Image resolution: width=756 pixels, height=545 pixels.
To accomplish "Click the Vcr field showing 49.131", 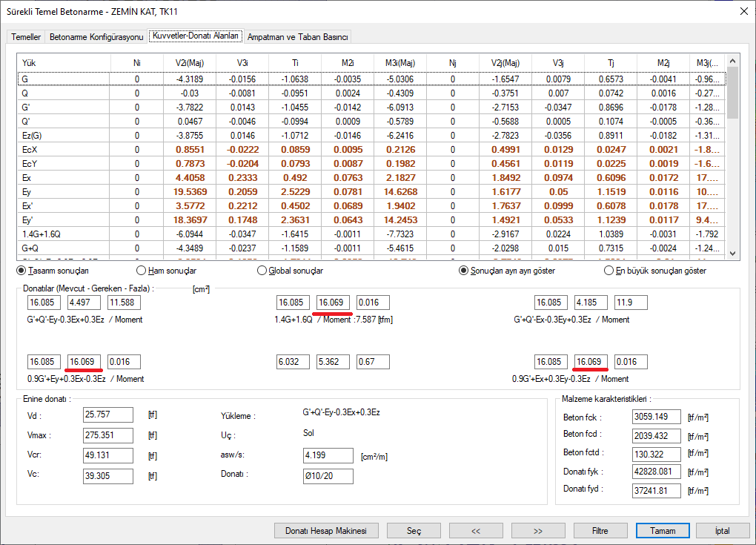I will pyautogui.click(x=108, y=455).
